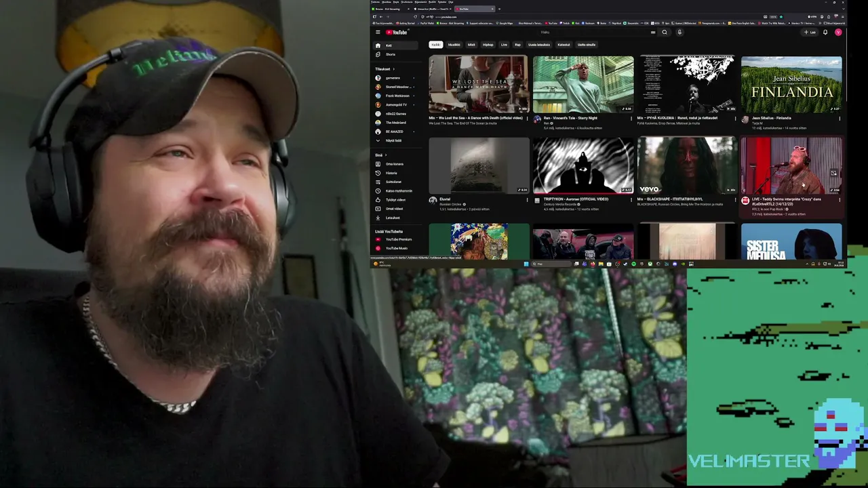
Task: Open options for Eluvial video
Action: pyautogui.click(x=527, y=200)
